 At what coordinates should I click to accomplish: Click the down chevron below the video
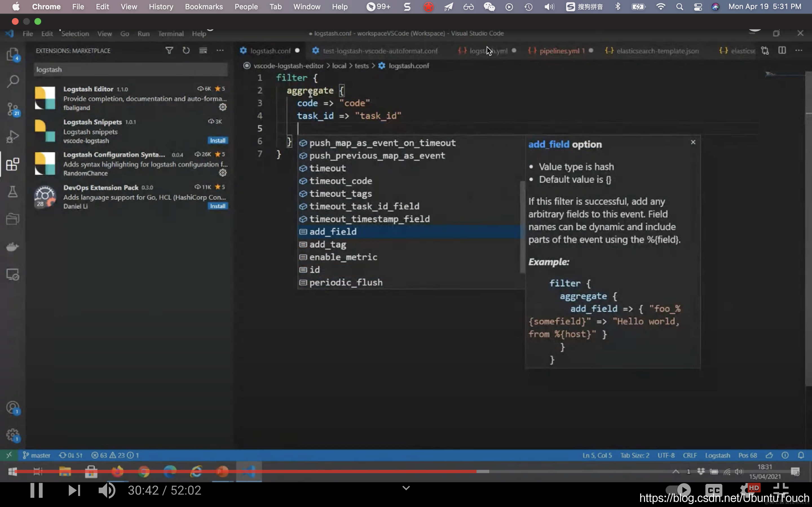tap(406, 488)
